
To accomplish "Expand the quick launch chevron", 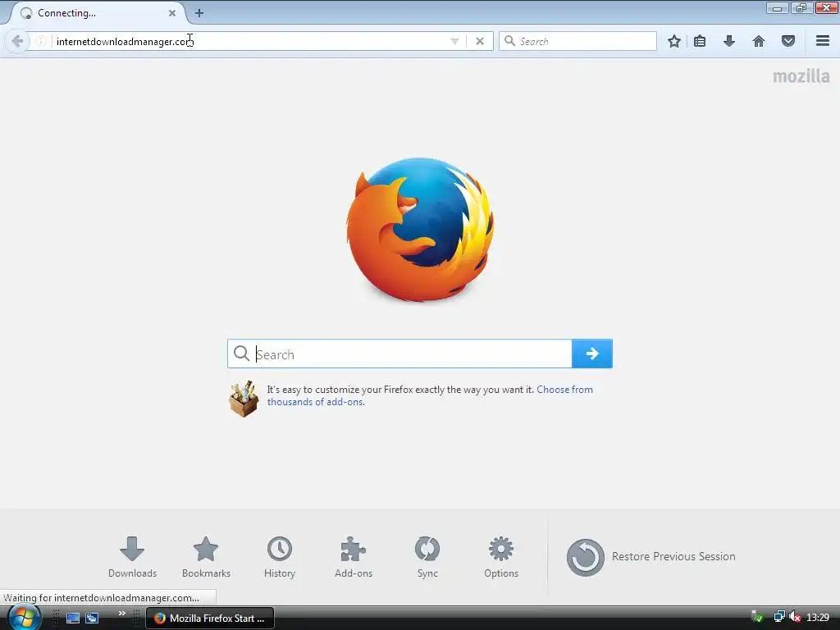I will 122,614.
